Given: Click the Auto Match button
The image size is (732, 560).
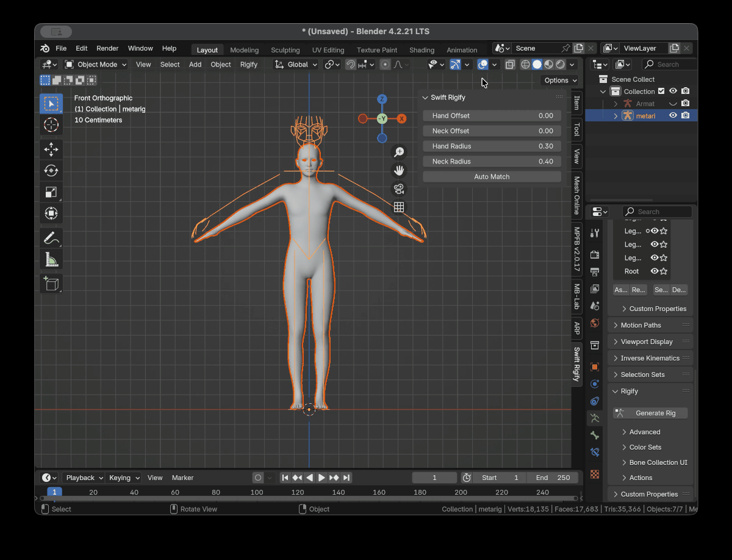Looking at the screenshot, I should click(492, 177).
